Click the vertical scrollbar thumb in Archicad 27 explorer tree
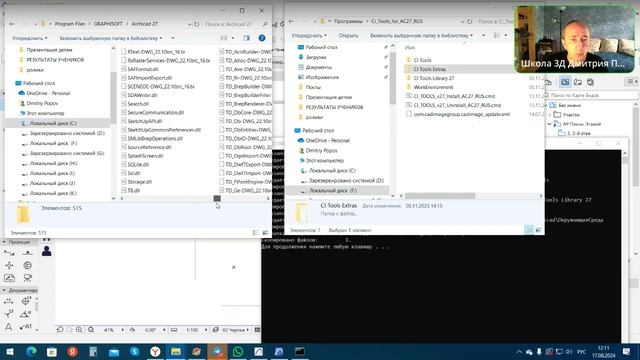The width and height of the screenshot is (640, 360). point(113,97)
